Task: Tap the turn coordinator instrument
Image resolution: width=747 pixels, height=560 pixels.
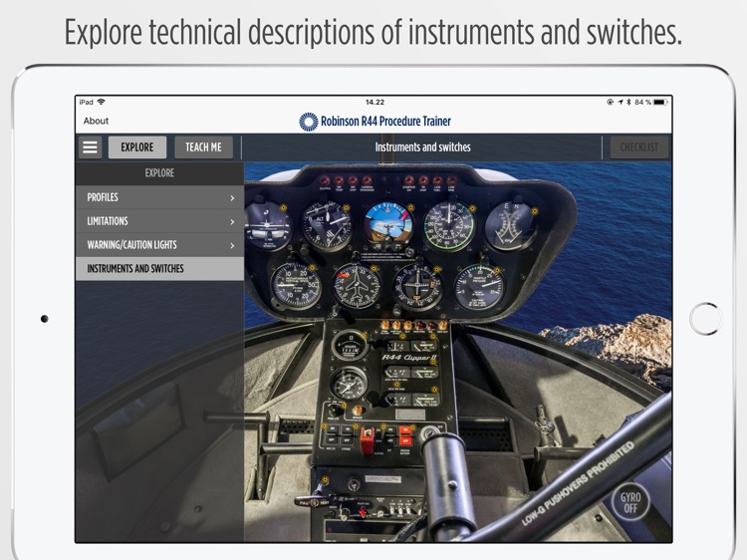Action: pos(267,226)
